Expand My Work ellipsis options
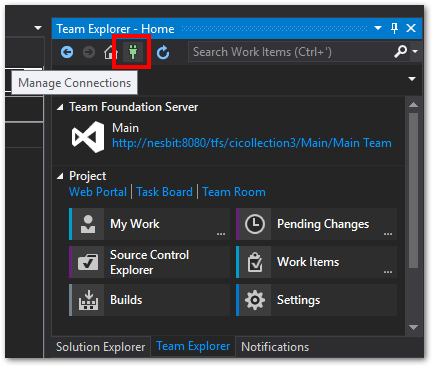 click(x=221, y=234)
